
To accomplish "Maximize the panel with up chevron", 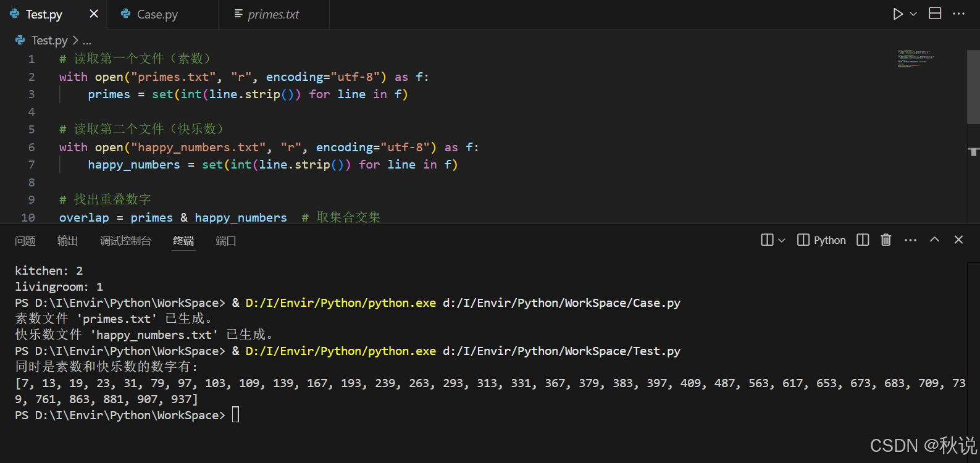I will click(x=934, y=240).
